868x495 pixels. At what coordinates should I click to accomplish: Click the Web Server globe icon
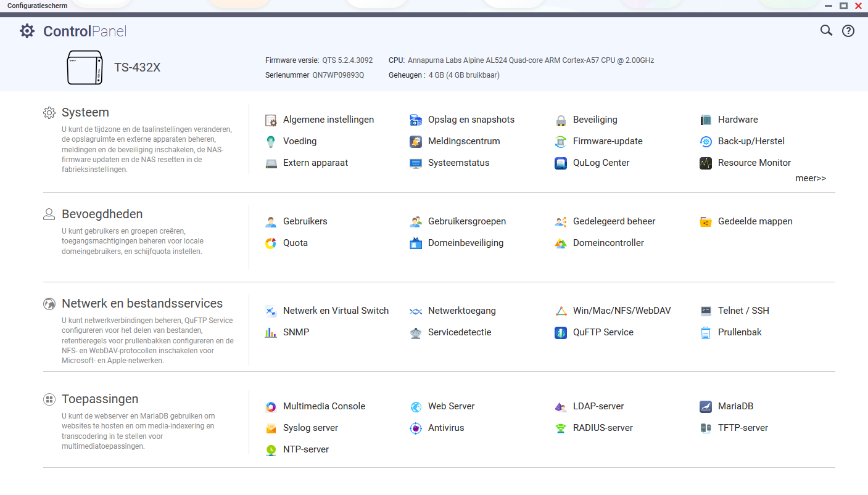tap(416, 406)
